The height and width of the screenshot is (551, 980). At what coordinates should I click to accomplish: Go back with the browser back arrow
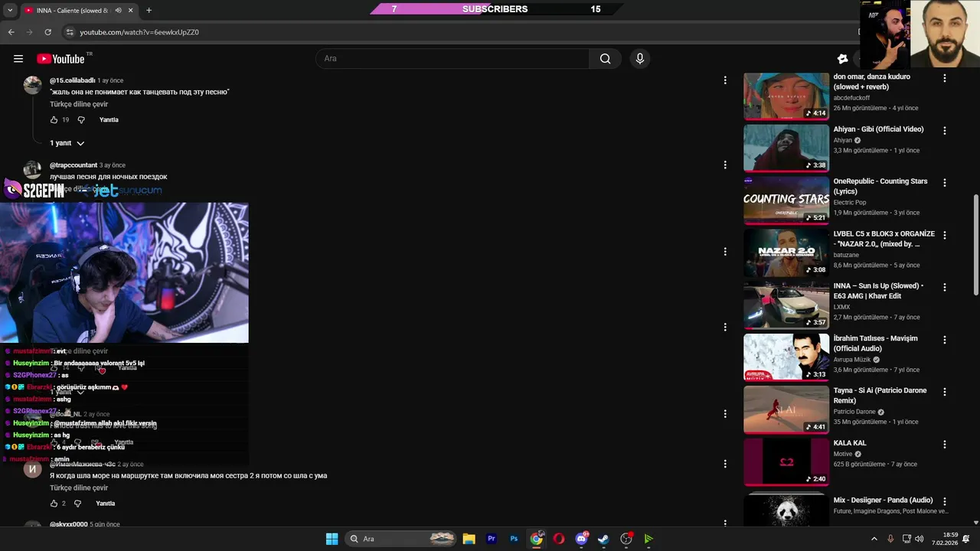coord(11,32)
